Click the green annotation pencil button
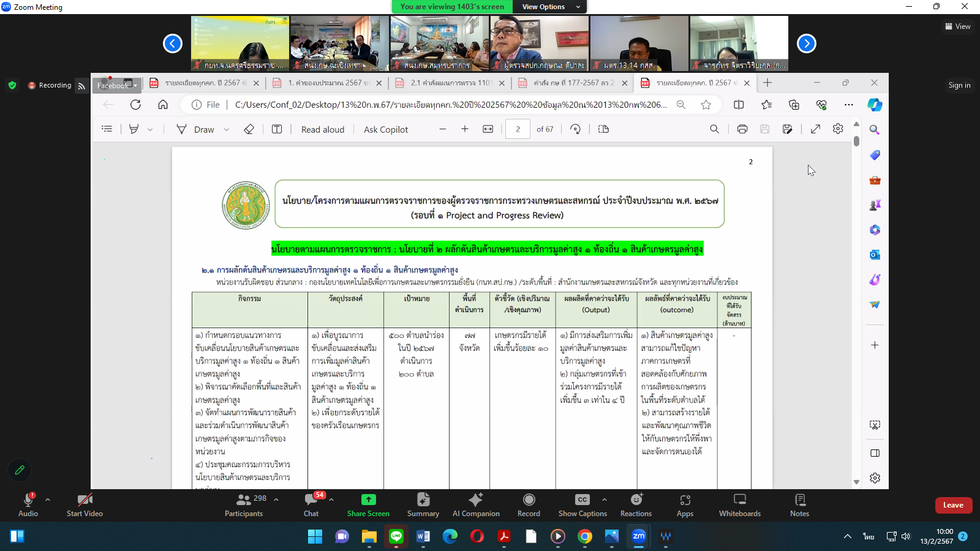 tap(20, 470)
